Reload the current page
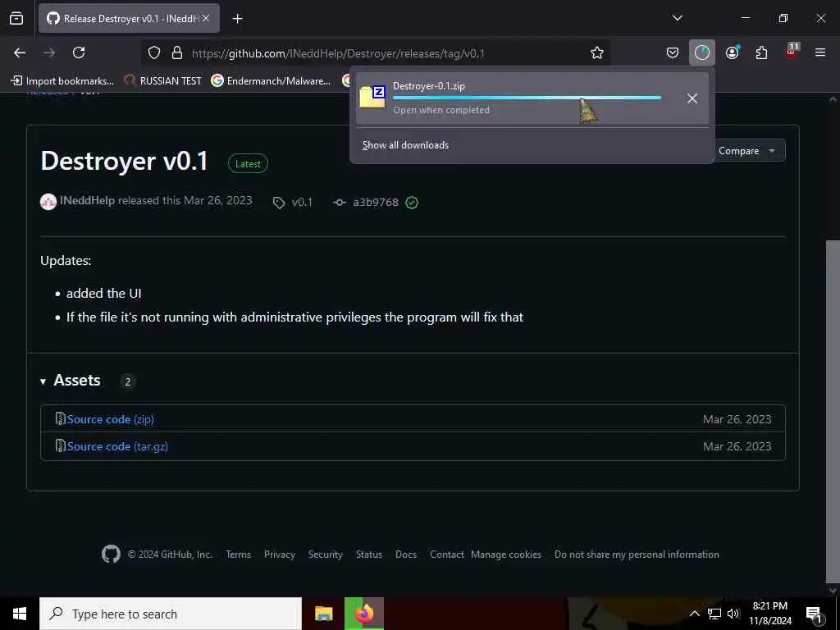The image size is (840, 630). point(79,52)
